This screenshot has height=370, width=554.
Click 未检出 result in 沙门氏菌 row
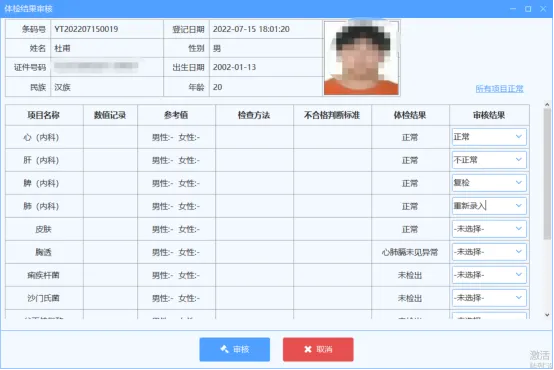[x=410, y=298]
